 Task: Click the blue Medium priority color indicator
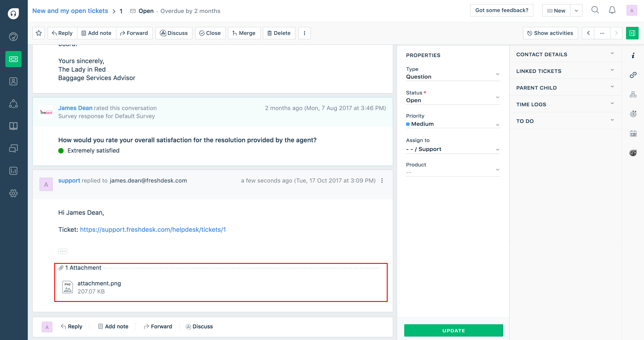(x=408, y=124)
